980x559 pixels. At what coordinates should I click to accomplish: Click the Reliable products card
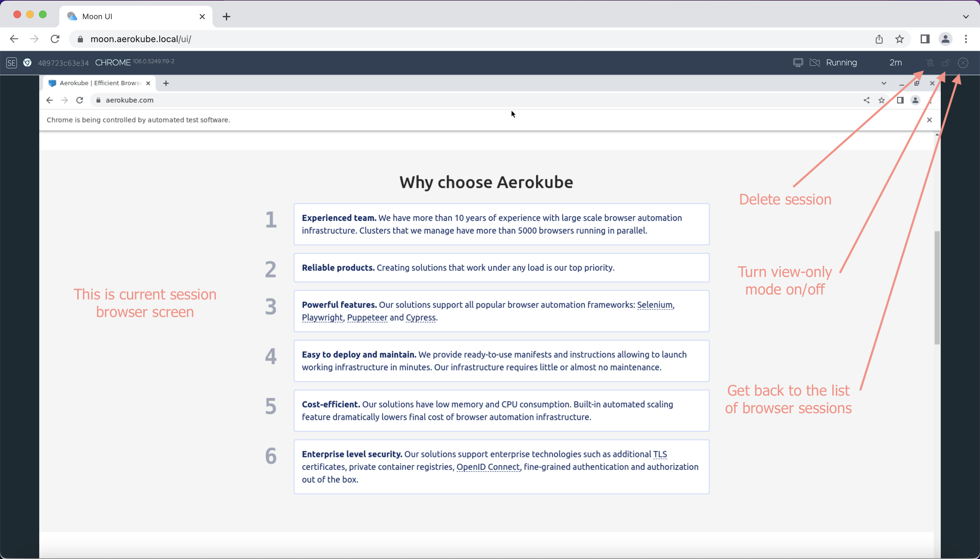pos(501,268)
